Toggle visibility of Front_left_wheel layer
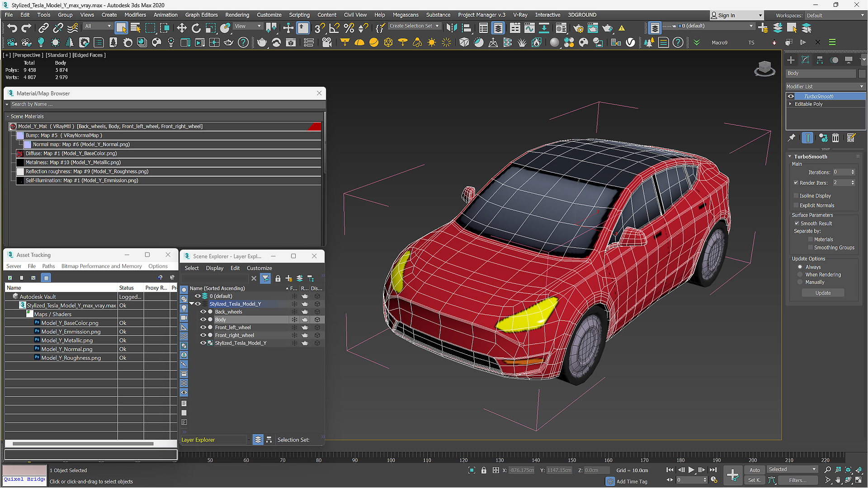The image size is (868, 488). (203, 327)
